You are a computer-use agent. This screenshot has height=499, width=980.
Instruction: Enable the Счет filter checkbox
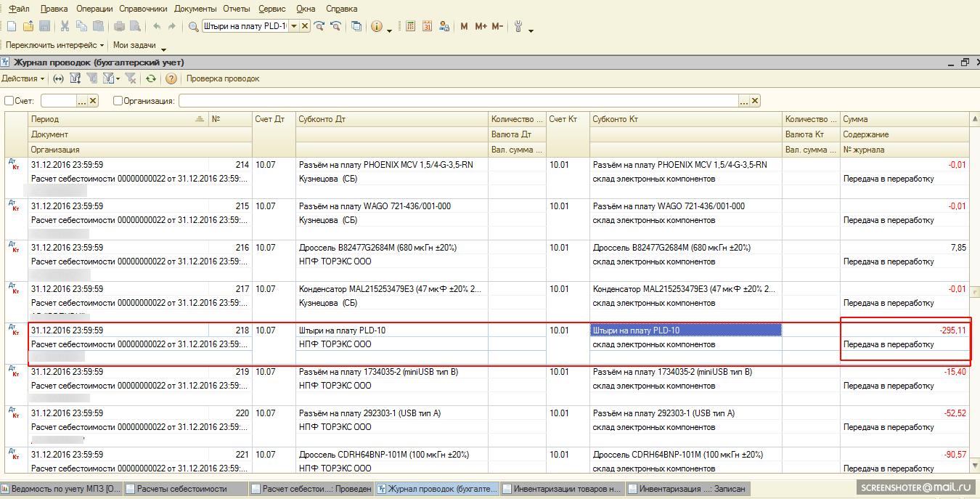9,101
